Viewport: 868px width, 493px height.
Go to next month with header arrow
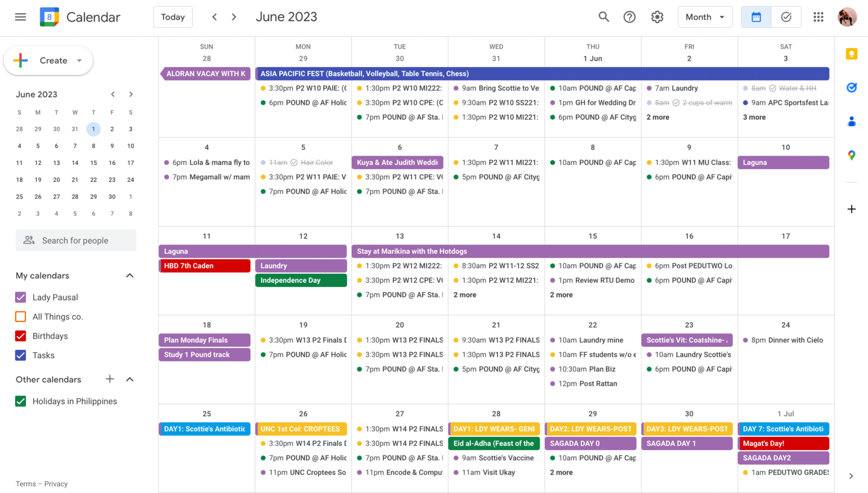[234, 17]
